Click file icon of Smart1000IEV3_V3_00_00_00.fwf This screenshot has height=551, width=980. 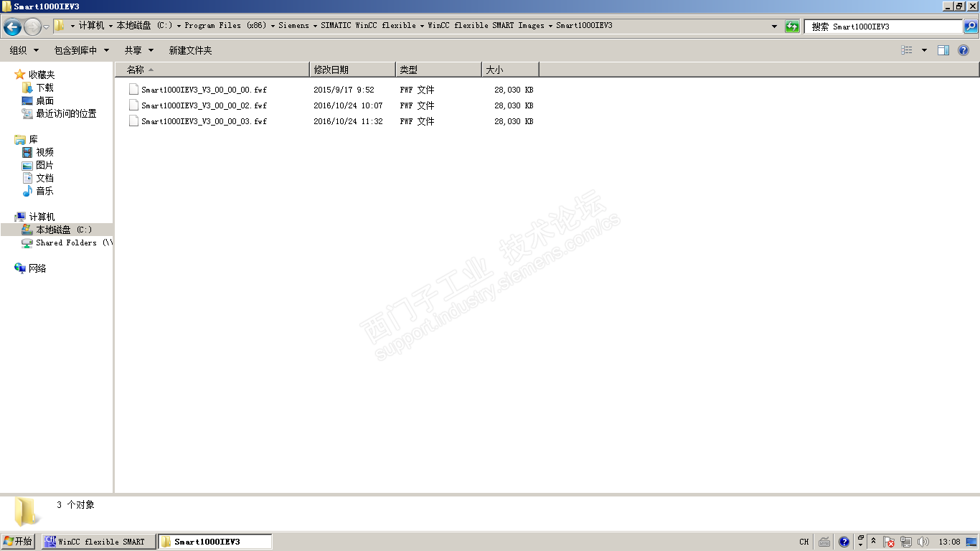coord(133,90)
